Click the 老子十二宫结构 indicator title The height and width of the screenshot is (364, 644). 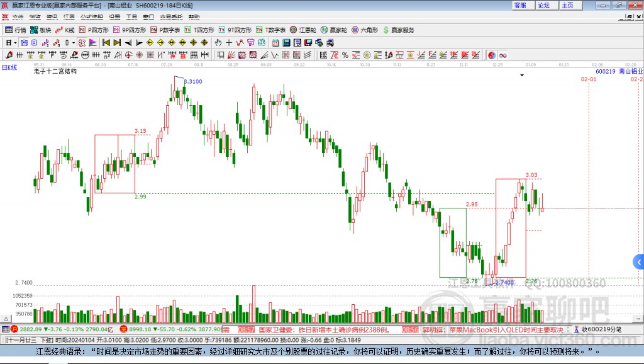[55, 71]
